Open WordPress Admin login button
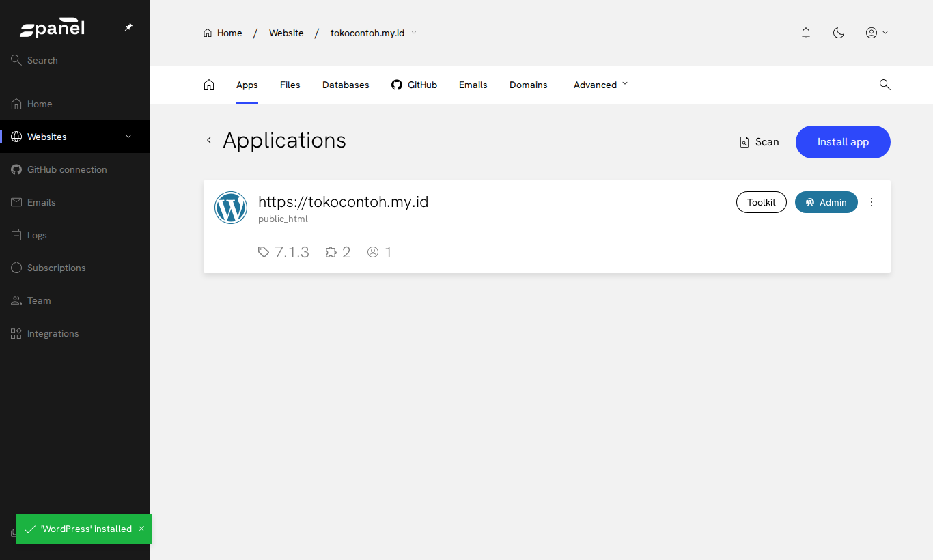Viewport: 933px width, 560px height. (826, 202)
